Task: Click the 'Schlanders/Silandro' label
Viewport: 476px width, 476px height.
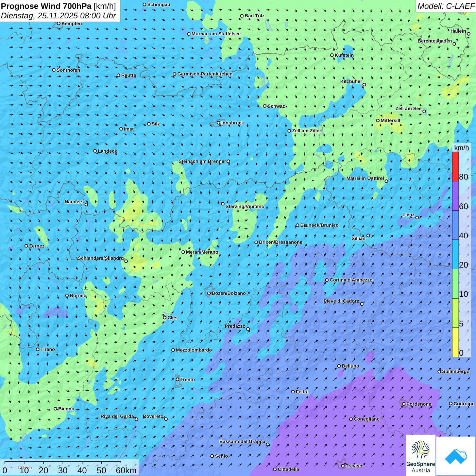Action: click(x=101, y=258)
